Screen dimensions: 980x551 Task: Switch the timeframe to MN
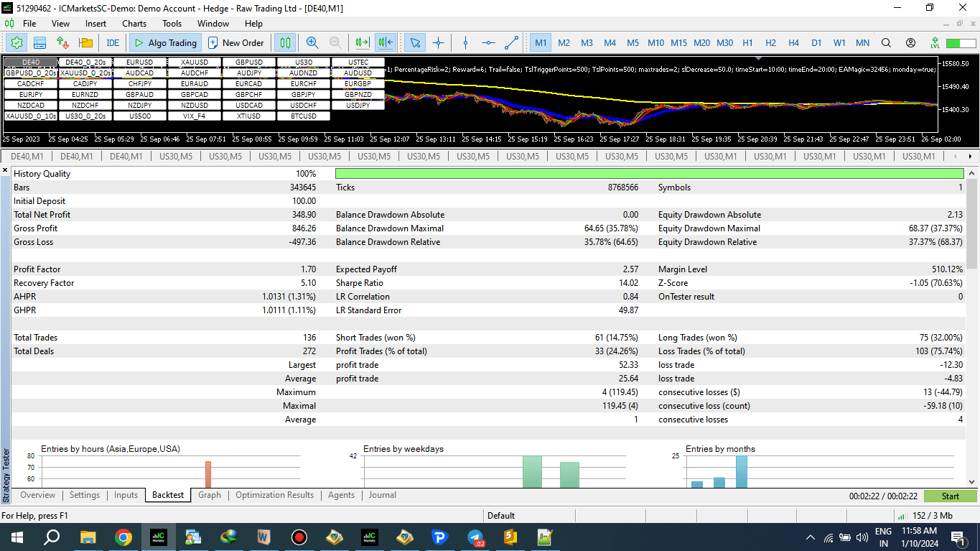click(x=862, y=42)
